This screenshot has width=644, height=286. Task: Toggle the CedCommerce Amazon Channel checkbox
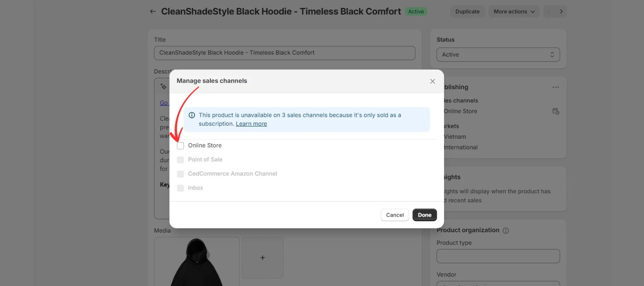[x=181, y=174]
